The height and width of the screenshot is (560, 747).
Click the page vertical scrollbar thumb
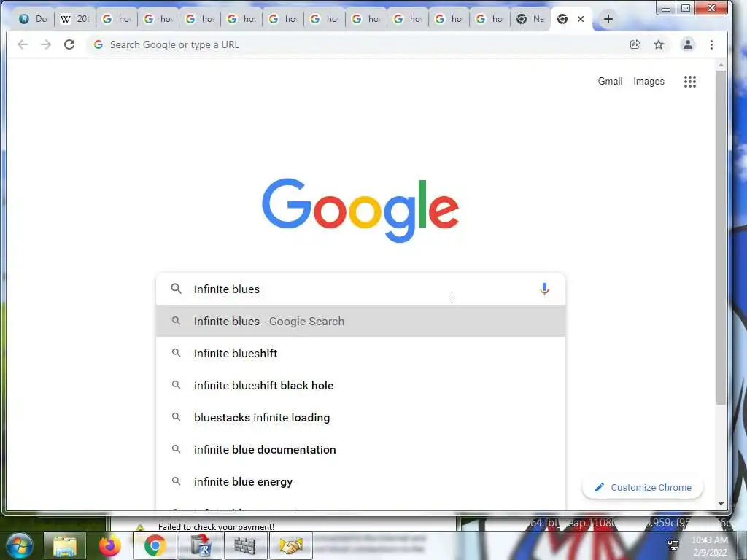pos(721,238)
